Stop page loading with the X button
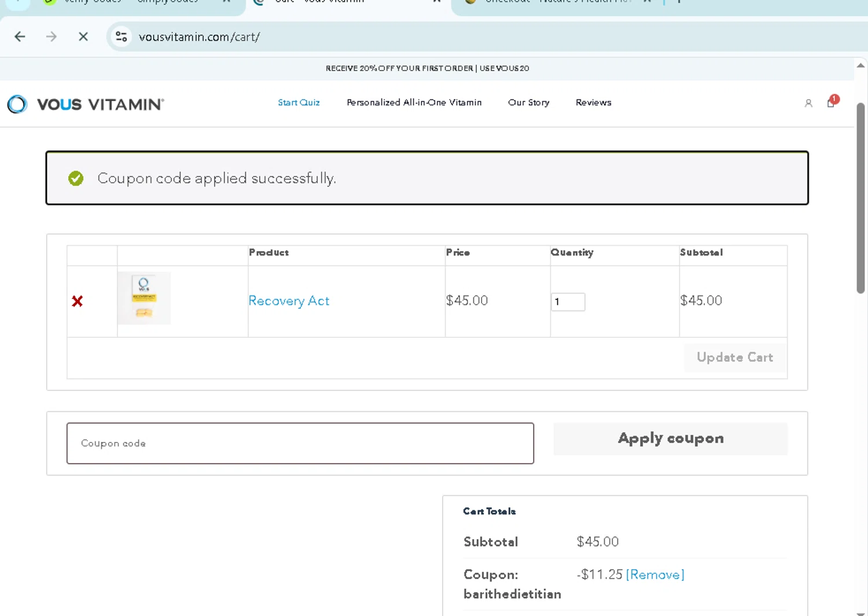 click(83, 37)
